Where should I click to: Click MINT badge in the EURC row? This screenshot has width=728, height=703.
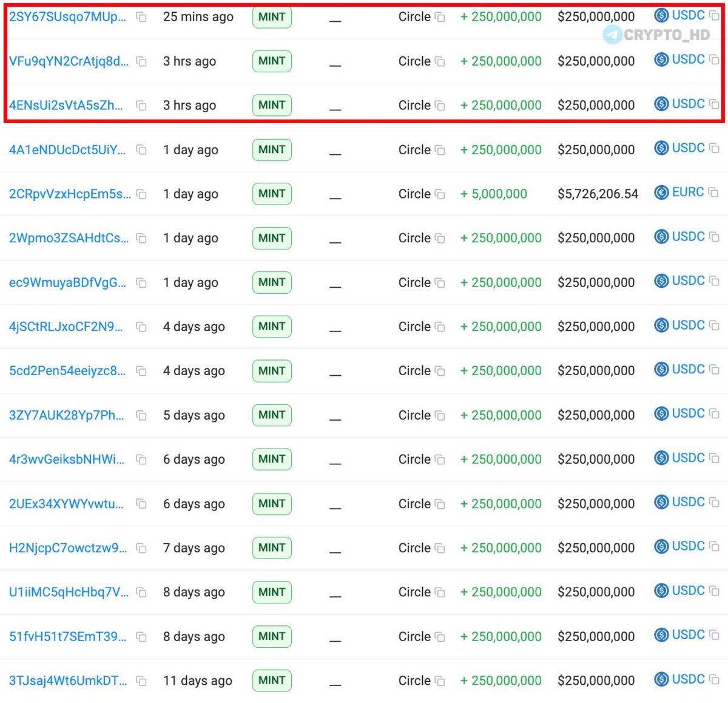[272, 194]
